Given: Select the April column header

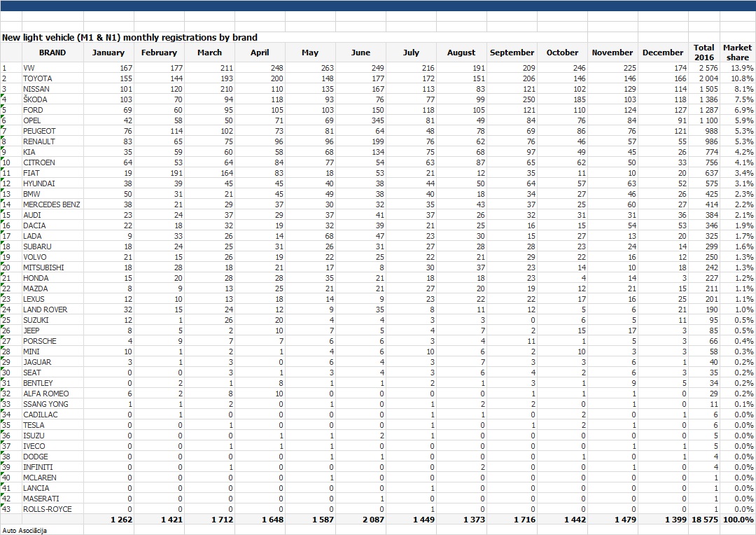Looking at the screenshot, I should (x=260, y=53).
